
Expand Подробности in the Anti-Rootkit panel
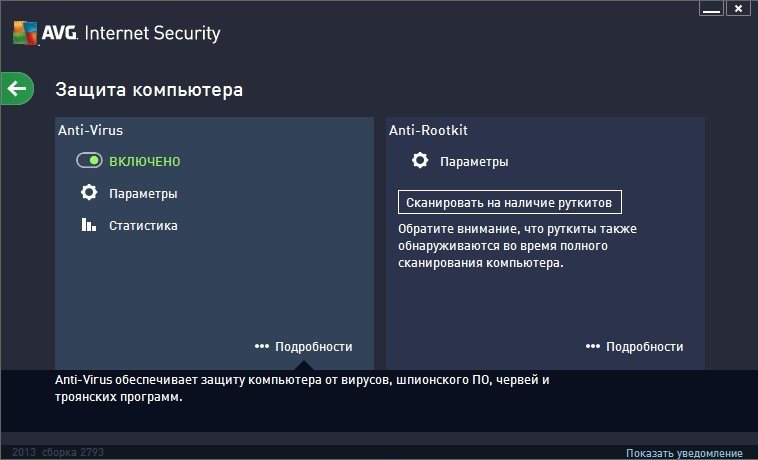click(644, 346)
